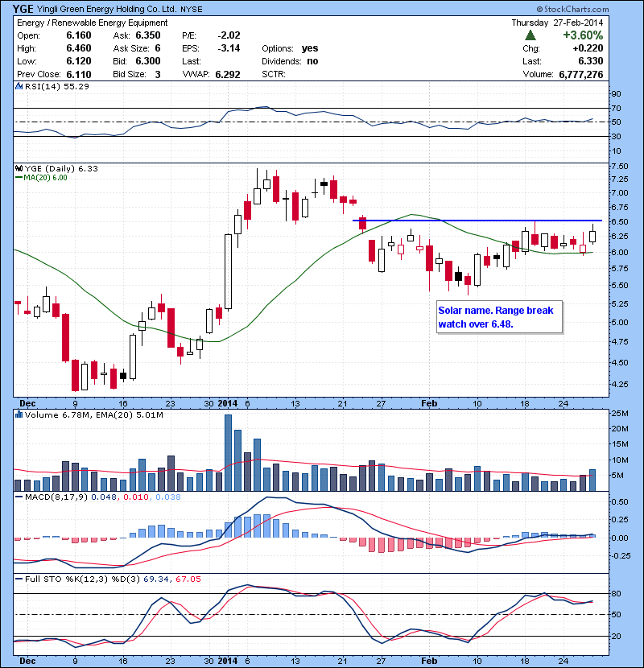
Task: Click the green up-arrow triangle near +3.60%
Action: (x=530, y=35)
